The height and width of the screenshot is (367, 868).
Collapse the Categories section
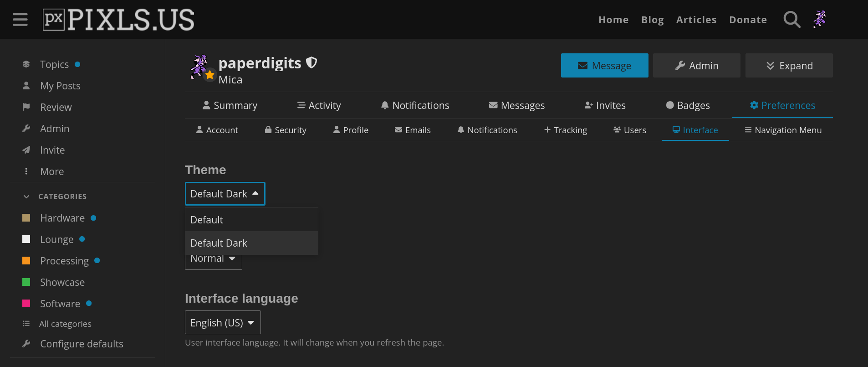(x=26, y=196)
